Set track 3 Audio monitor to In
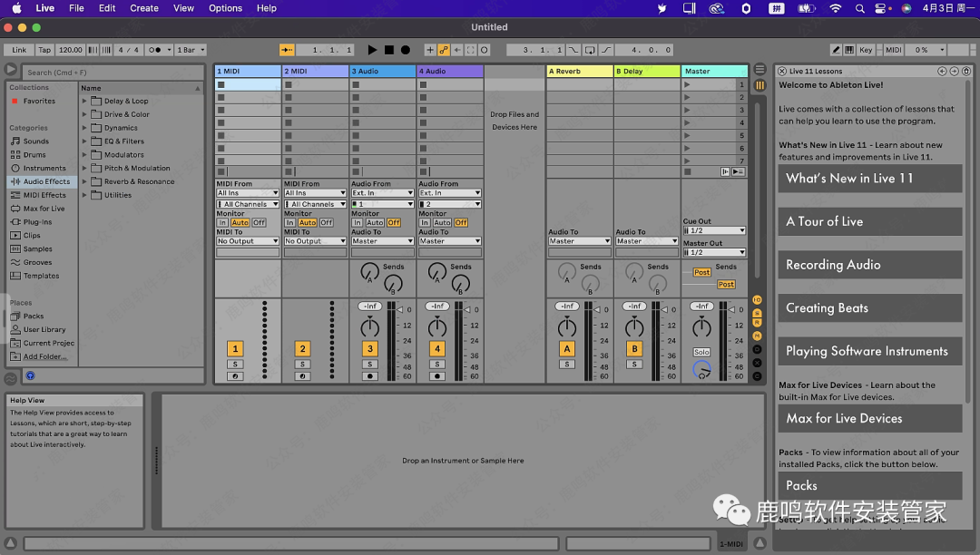 [357, 222]
